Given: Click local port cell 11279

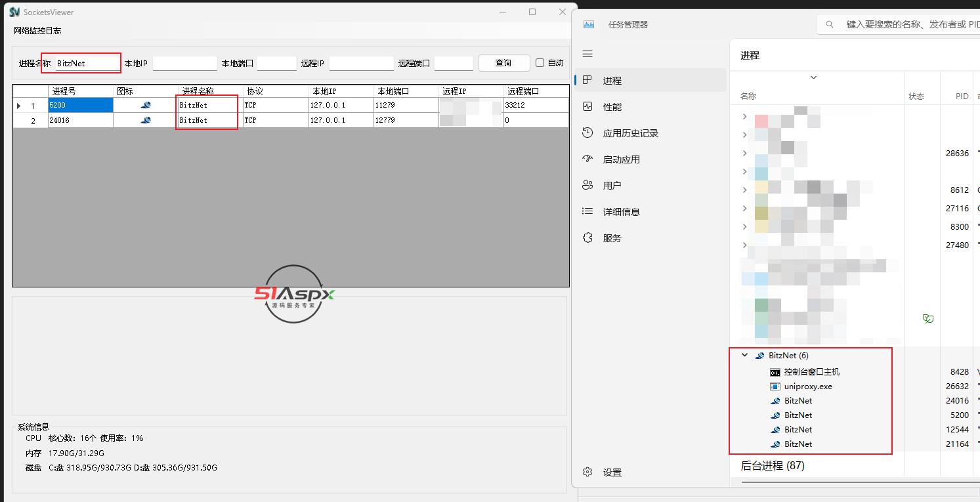Looking at the screenshot, I should tap(406, 105).
